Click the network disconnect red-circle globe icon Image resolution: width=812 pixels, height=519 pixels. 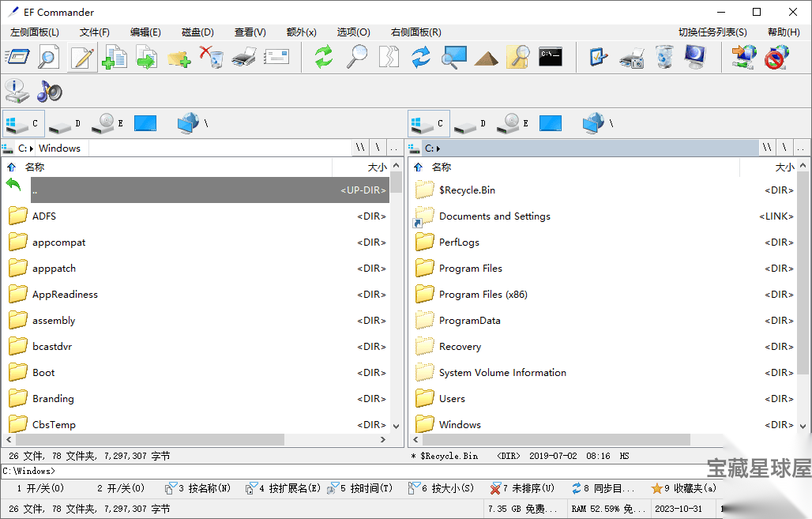tap(776, 57)
